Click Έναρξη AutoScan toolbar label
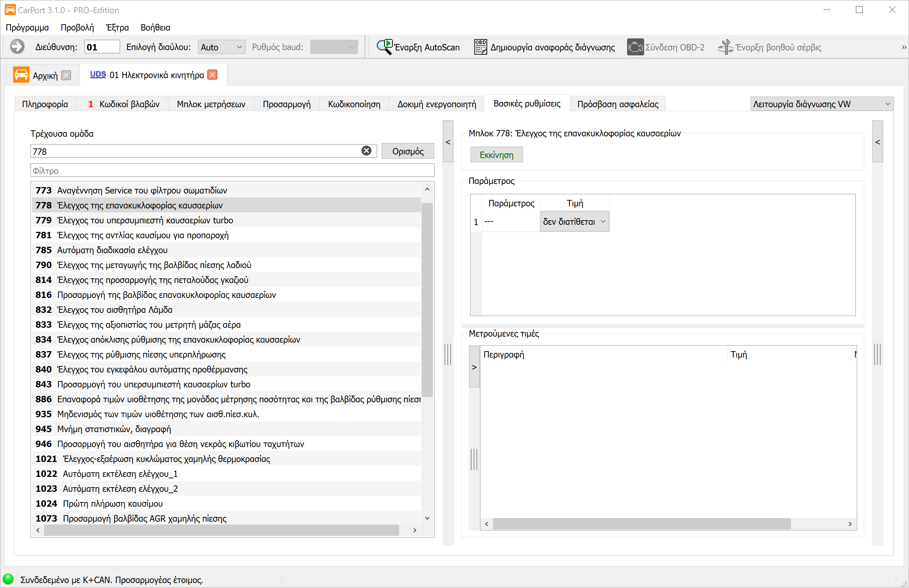Viewport: 909px width, 588px height. click(x=427, y=47)
